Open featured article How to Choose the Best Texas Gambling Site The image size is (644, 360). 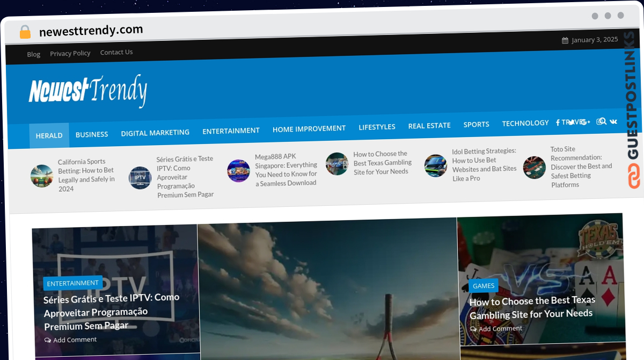point(532,307)
